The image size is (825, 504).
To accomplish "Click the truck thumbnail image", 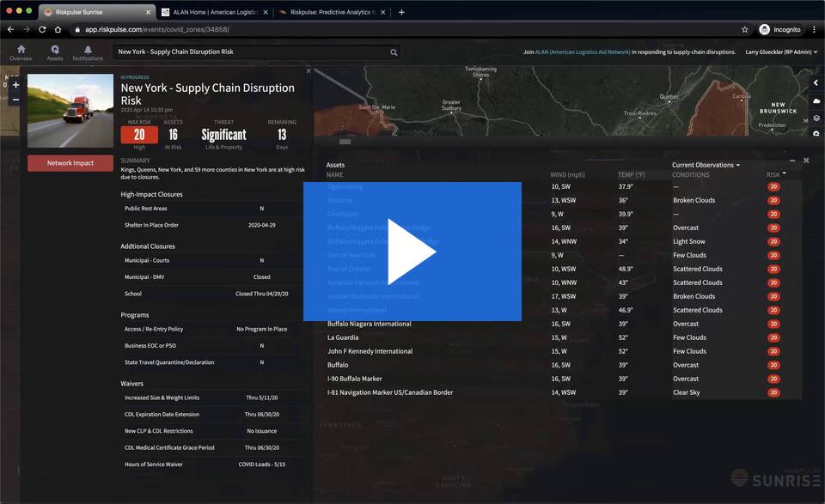I will tap(70, 111).
